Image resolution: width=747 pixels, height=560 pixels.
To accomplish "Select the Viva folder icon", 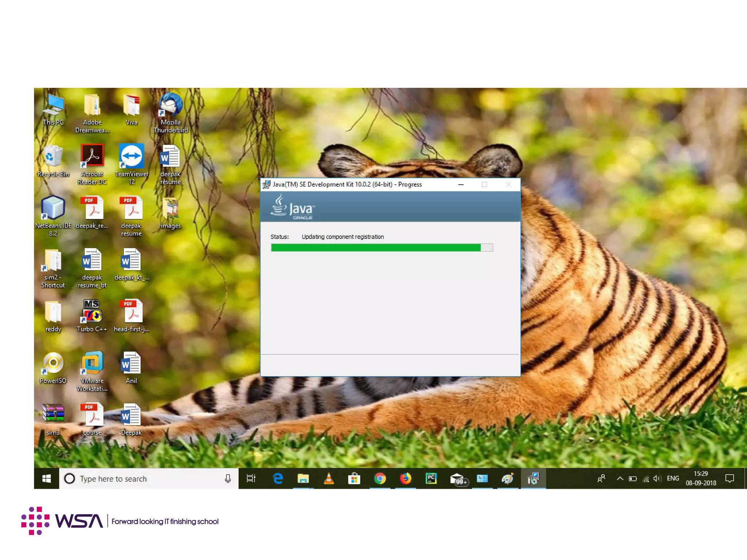I will click(131, 109).
